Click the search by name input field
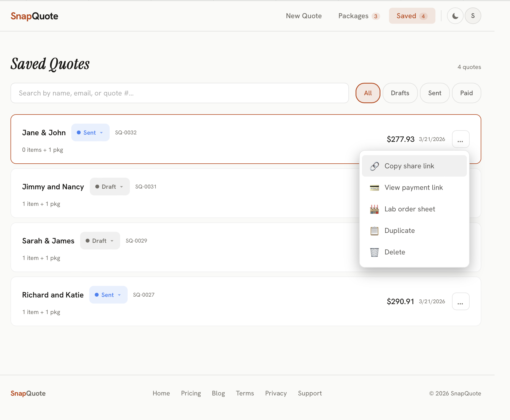Viewport: 510px width, 420px height. tap(180, 93)
